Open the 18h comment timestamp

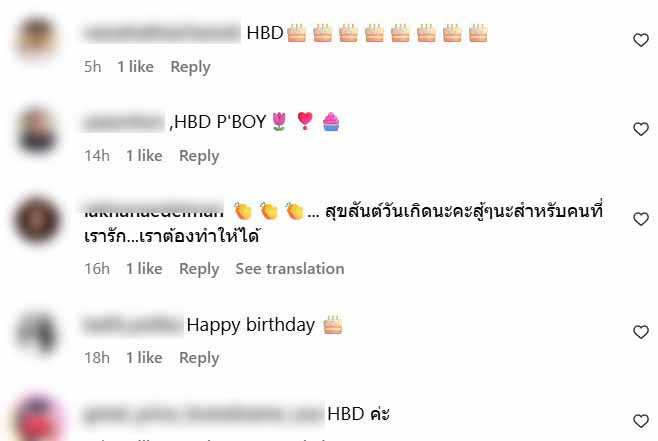coord(97,358)
